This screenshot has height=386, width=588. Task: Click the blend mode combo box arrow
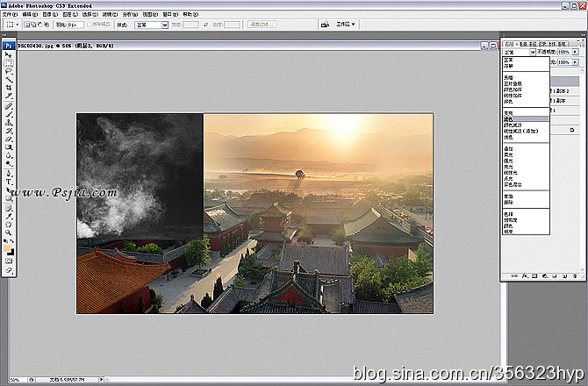pos(532,52)
